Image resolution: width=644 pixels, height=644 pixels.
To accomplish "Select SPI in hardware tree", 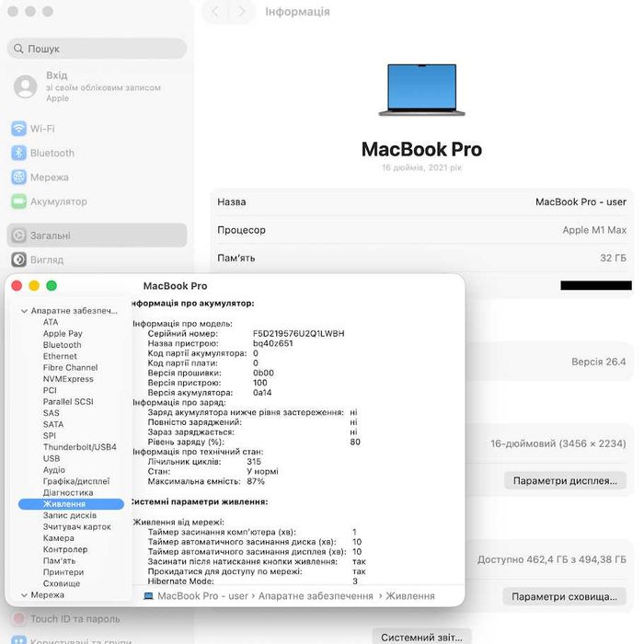I will tap(50, 435).
